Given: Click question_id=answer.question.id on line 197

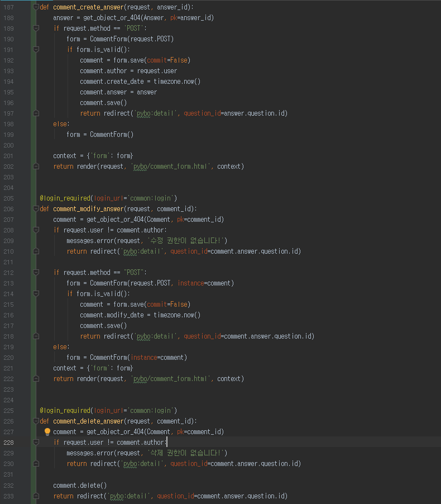Looking at the screenshot, I should (234, 113).
